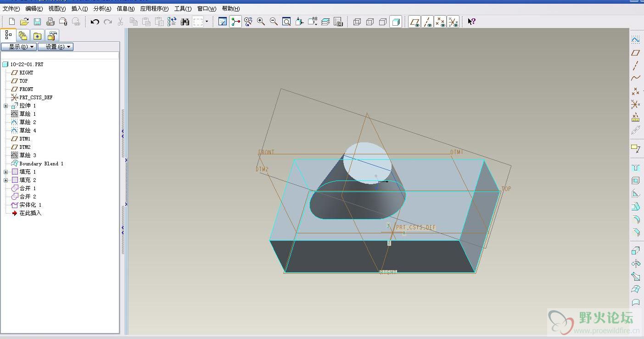Expand the 填充 2 feature node
The image size is (644, 339).
pos(6,181)
